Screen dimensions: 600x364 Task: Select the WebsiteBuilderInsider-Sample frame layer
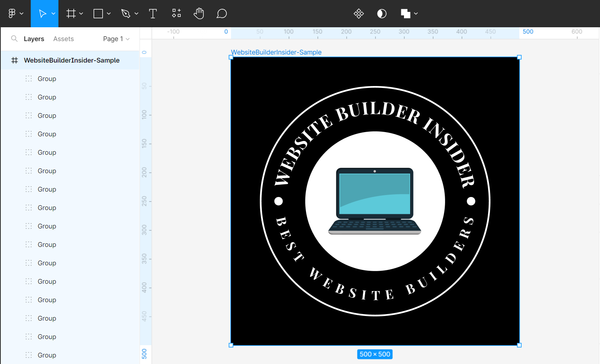click(x=71, y=60)
